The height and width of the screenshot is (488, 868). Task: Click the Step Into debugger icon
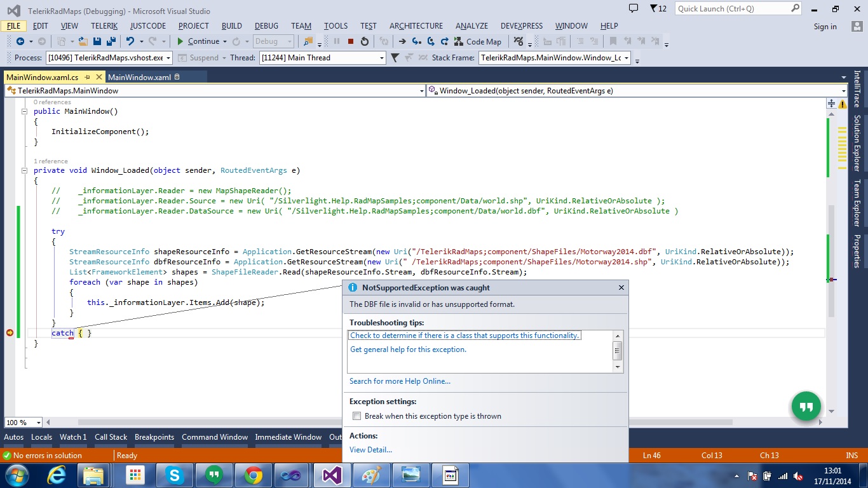[x=417, y=41]
